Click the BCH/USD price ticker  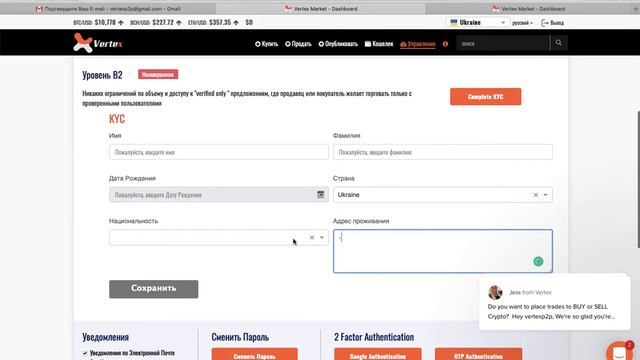pos(156,22)
